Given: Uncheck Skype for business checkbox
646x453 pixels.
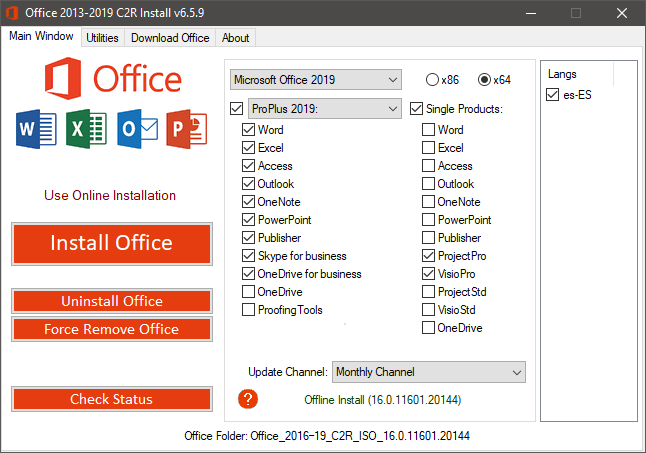Looking at the screenshot, I should (x=248, y=256).
